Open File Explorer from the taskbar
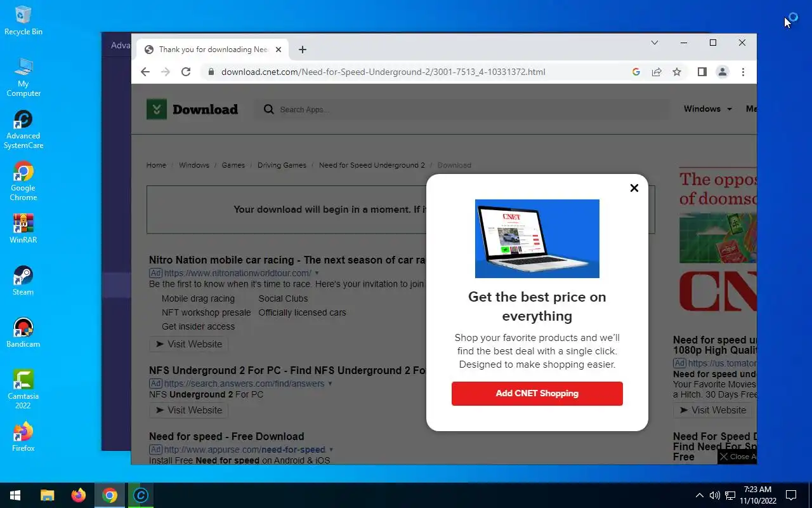Image resolution: width=812 pixels, height=508 pixels. (x=48, y=495)
